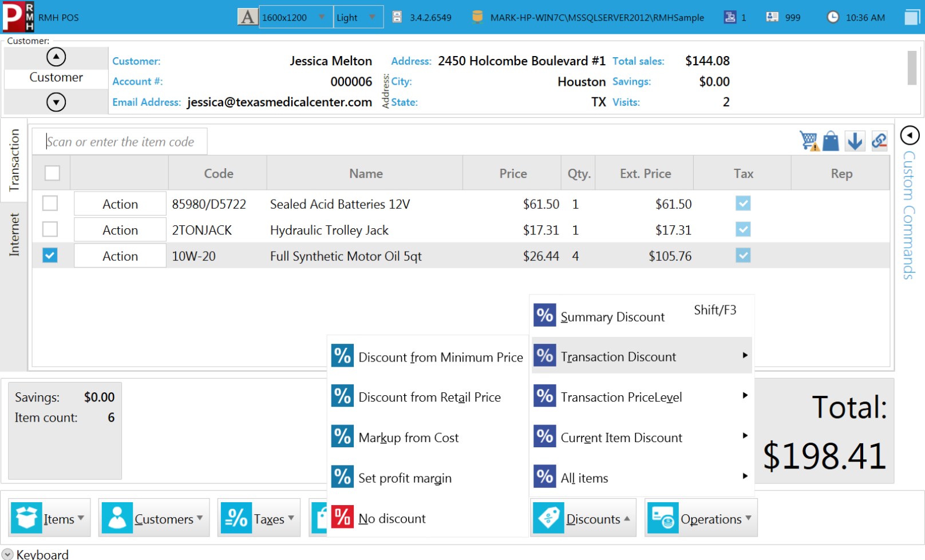Click the customer up arrow circle
925x560 pixels.
(56, 57)
